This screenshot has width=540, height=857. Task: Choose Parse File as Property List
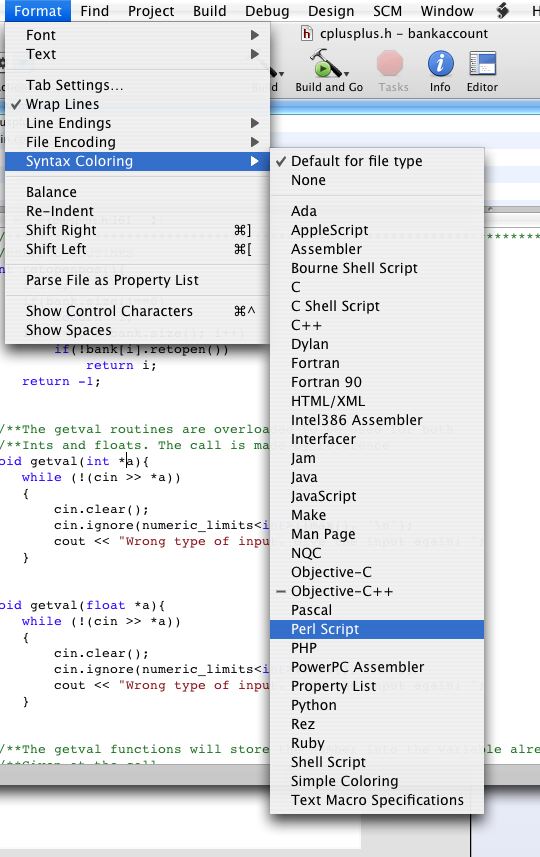pyautogui.click(x=137, y=280)
